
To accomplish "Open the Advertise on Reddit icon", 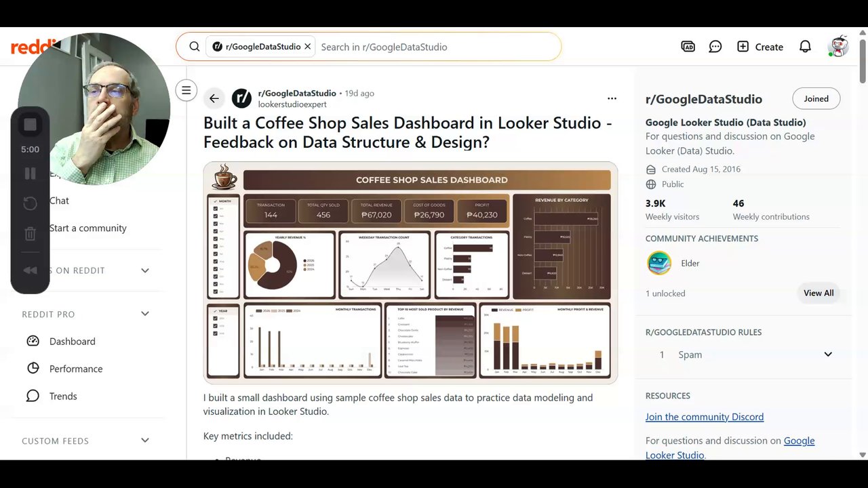I will click(x=688, y=47).
